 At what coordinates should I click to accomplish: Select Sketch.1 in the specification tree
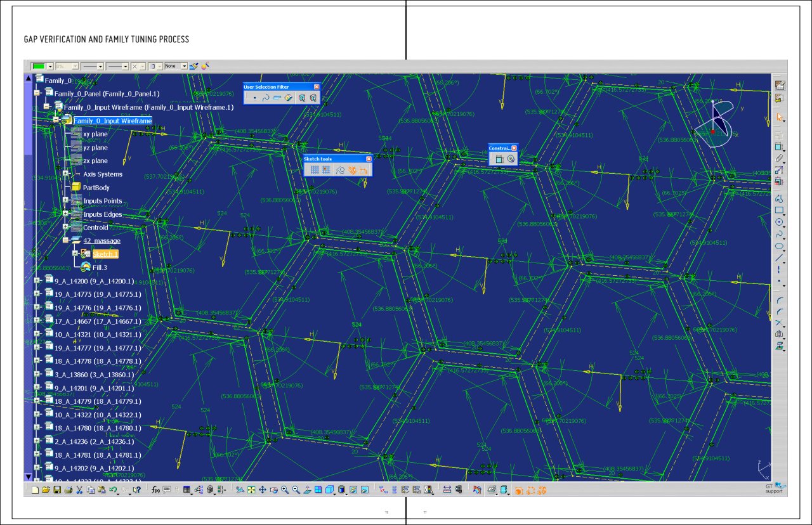(x=105, y=254)
